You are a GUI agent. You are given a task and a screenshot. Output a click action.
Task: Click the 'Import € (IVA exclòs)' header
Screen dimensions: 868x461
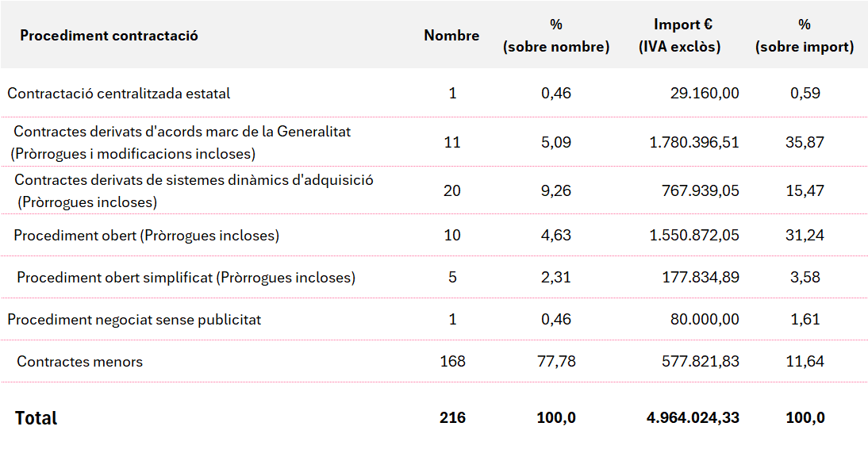click(680, 36)
